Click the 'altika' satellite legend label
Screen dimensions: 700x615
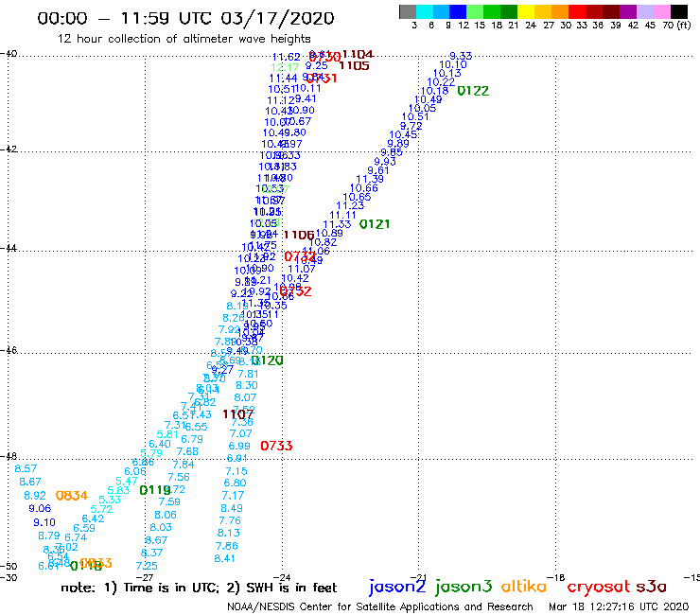524,586
